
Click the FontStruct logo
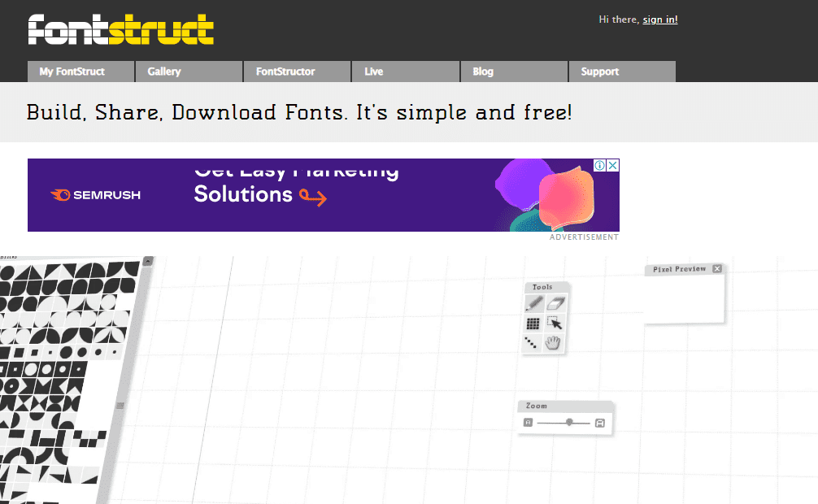click(x=121, y=29)
